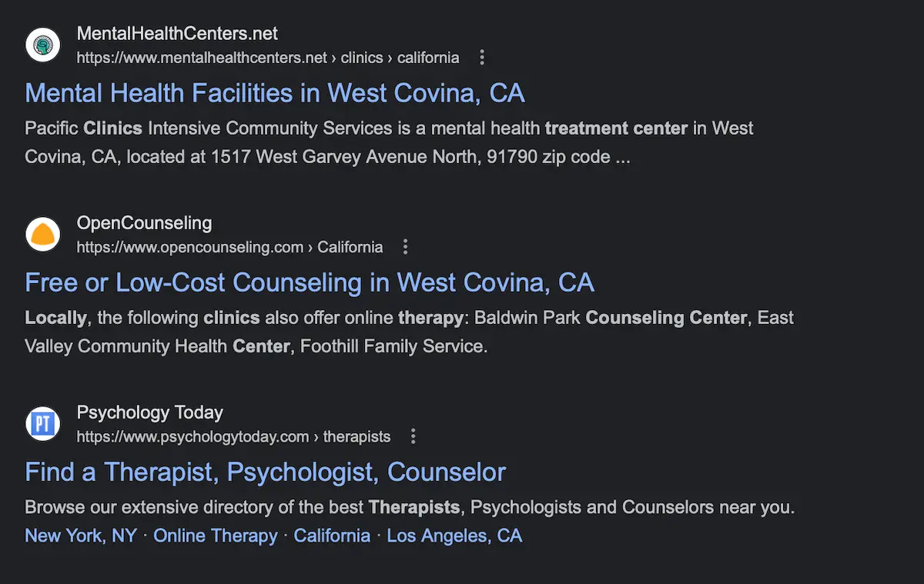
Task: Open Find a Therapist, Psychologist, Counselor result
Action: point(265,472)
